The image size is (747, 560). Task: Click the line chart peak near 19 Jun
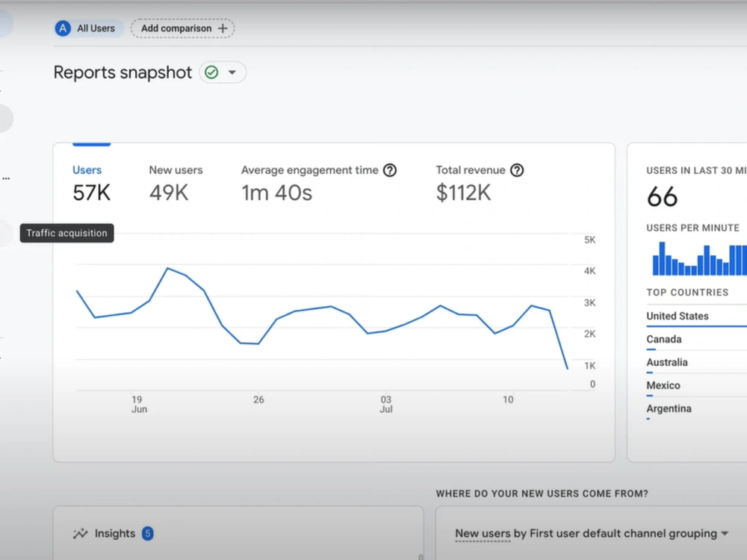[x=167, y=269]
